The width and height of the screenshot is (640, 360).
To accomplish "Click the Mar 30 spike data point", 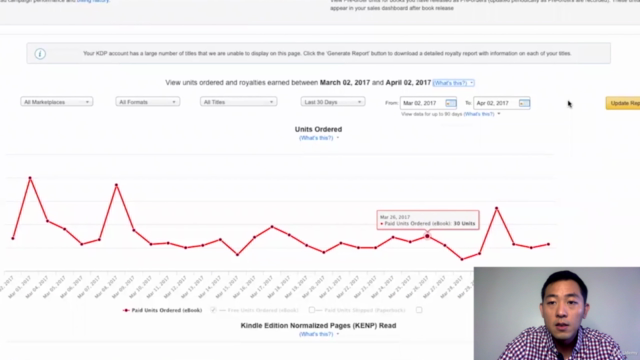I will pos(497,208).
